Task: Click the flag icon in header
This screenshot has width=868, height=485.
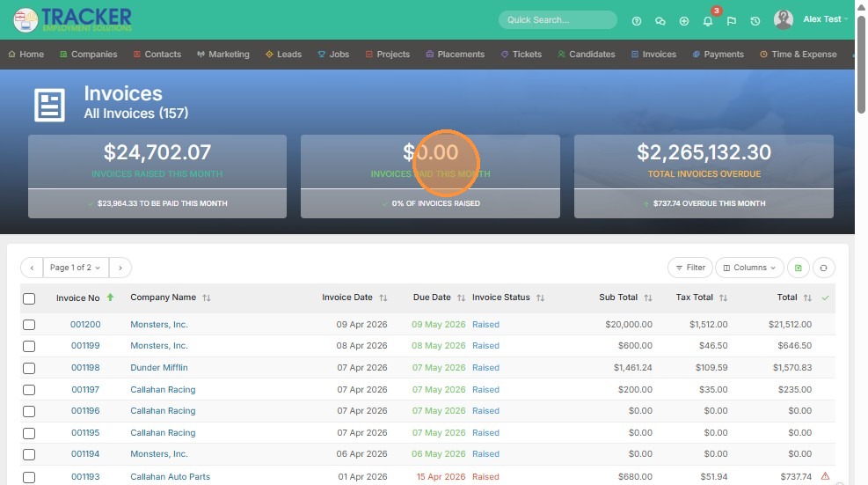Action: pos(732,21)
